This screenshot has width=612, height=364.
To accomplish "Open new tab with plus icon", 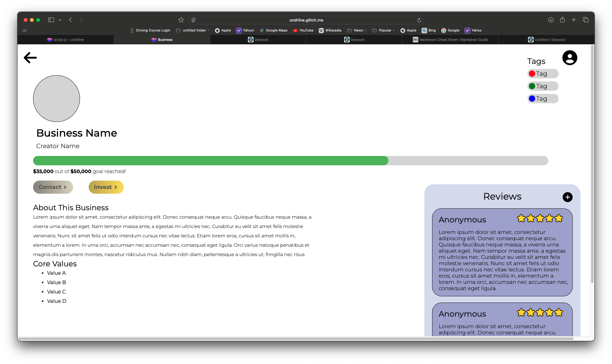I will click(574, 20).
